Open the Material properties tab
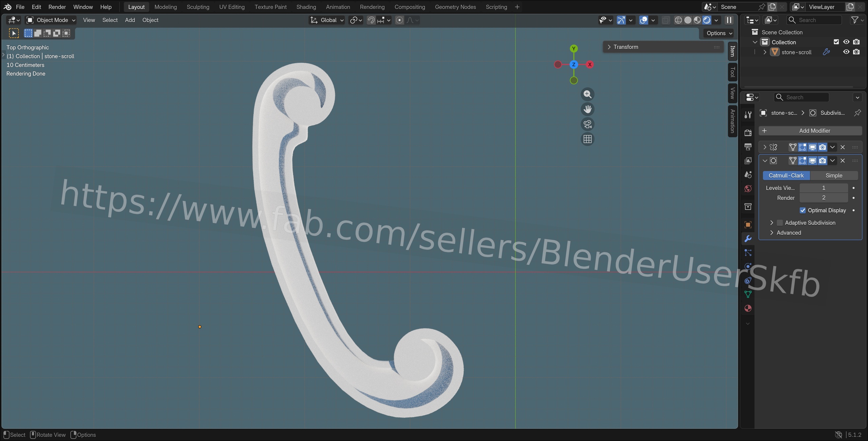 [748, 308]
